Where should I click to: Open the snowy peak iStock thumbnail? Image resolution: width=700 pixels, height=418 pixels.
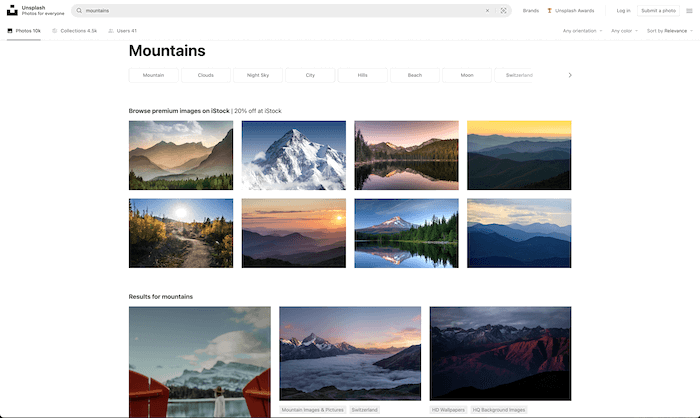tap(293, 155)
